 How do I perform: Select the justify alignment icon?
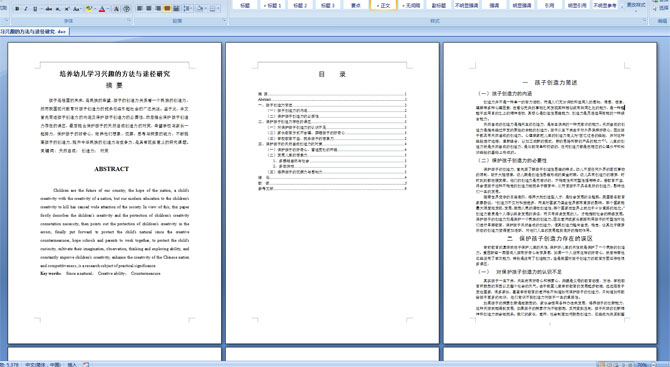tap(167, 9)
